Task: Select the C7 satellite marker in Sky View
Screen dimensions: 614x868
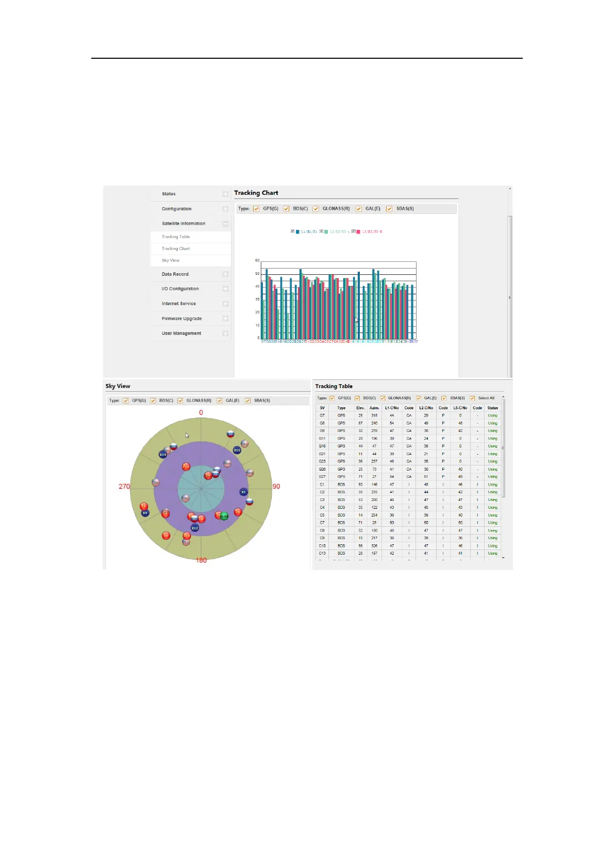Action: point(208,476)
